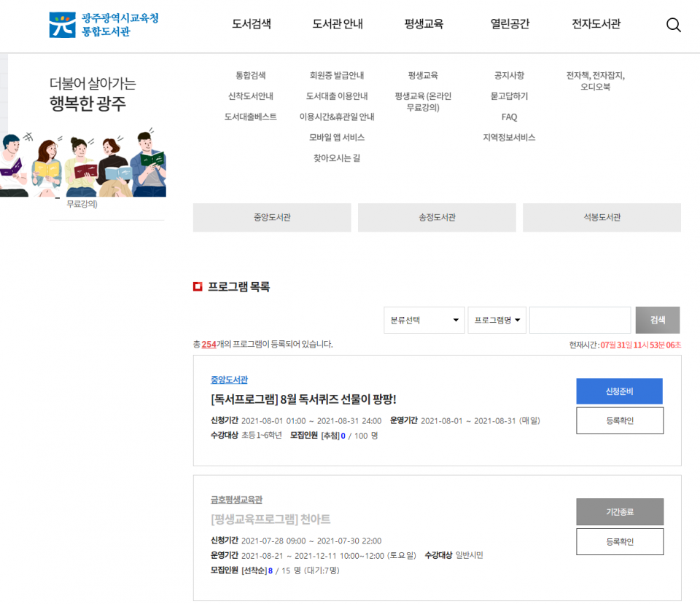Select the 중앙도서관 tab
Image resolution: width=700 pixels, height=604 pixels.
[272, 218]
